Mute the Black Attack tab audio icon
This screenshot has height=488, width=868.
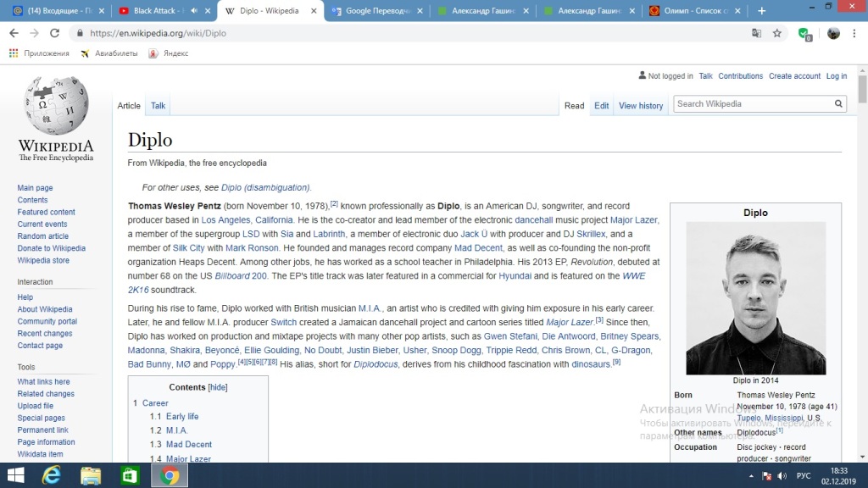point(194,10)
